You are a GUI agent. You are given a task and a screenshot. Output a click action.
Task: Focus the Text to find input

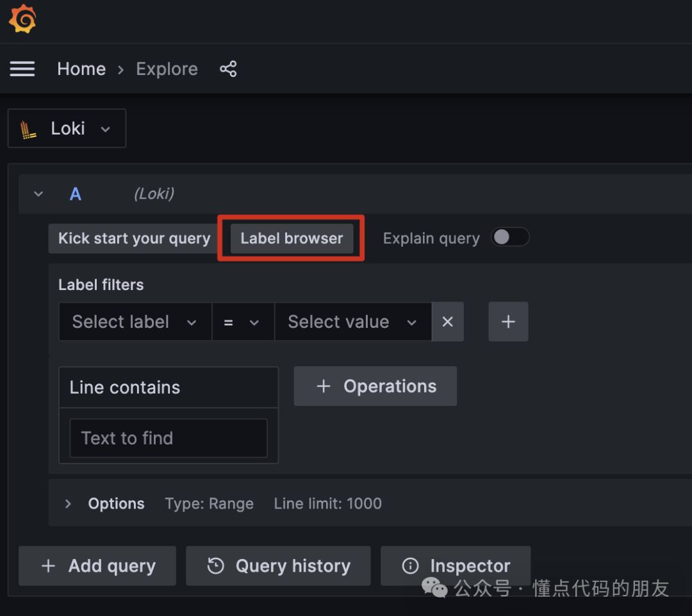(x=169, y=438)
